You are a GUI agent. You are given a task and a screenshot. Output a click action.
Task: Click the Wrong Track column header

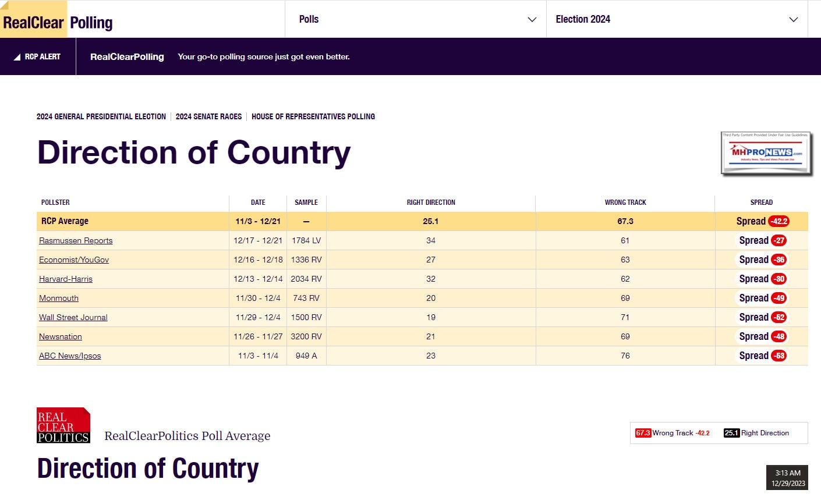tap(625, 203)
